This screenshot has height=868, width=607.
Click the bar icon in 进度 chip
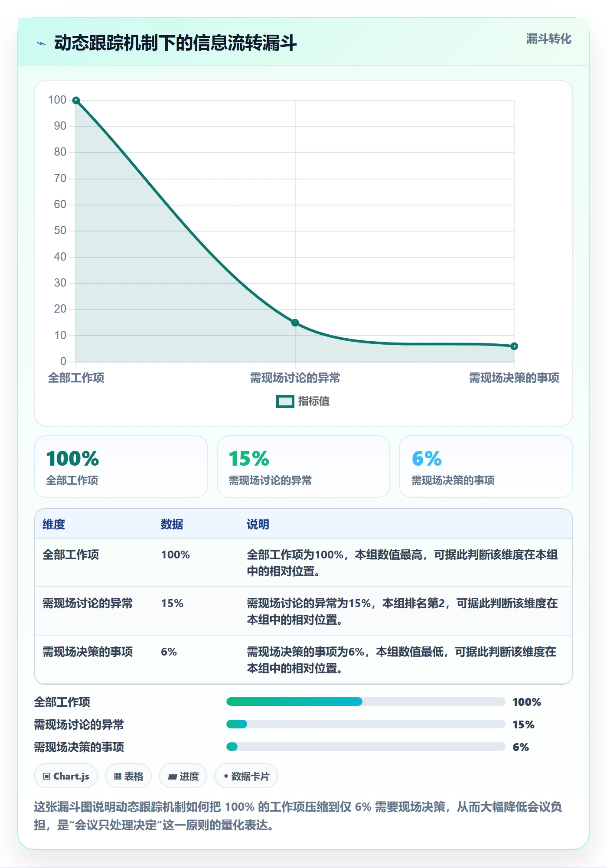click(172, 777)
